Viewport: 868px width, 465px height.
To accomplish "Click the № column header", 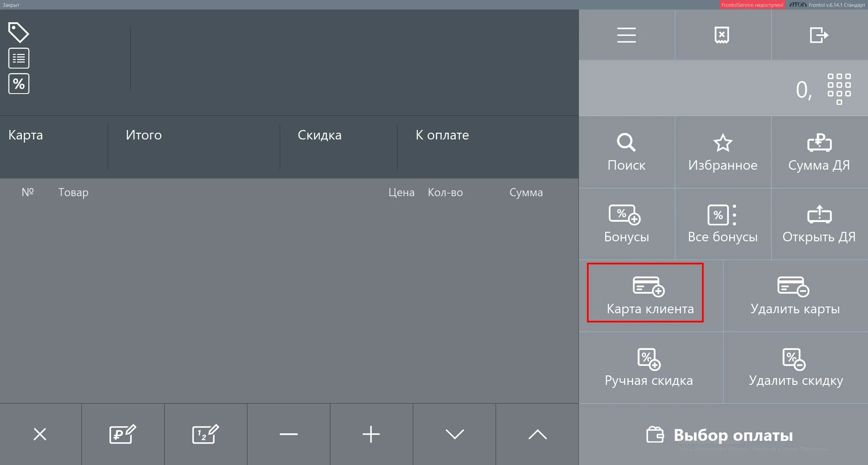I will [27, 192].
